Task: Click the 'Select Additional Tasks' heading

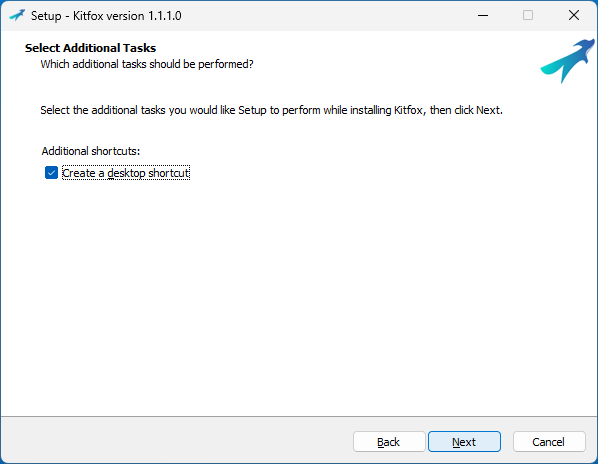Action: click(x=90, y=48)
